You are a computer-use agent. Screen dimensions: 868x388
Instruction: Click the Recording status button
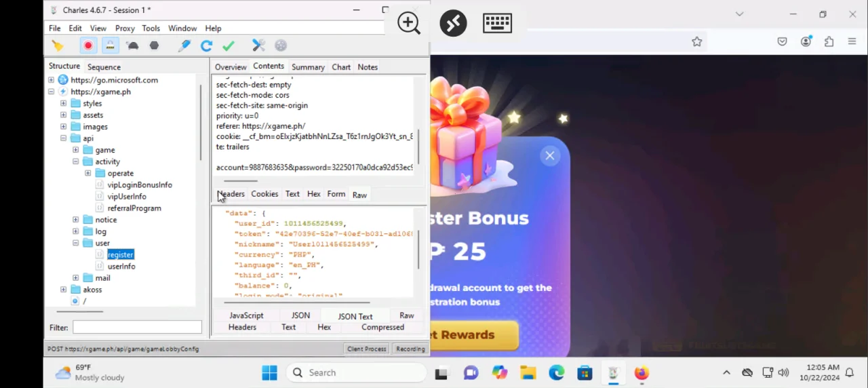coord(410,349)
